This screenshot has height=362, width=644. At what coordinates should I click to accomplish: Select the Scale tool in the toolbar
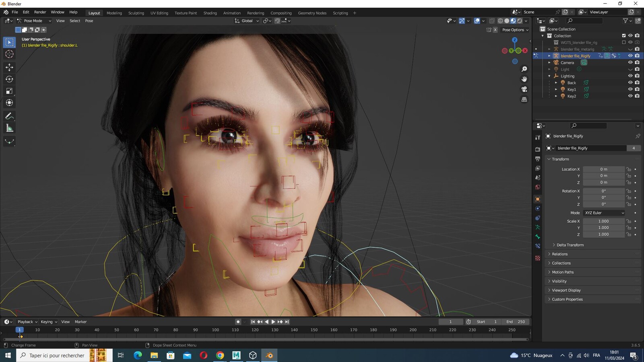coord(9,91)
